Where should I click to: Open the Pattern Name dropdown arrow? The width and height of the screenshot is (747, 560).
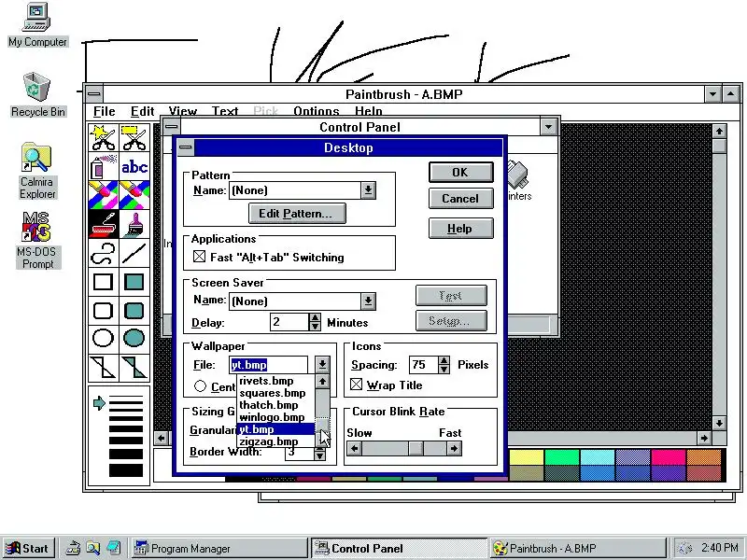368,190
